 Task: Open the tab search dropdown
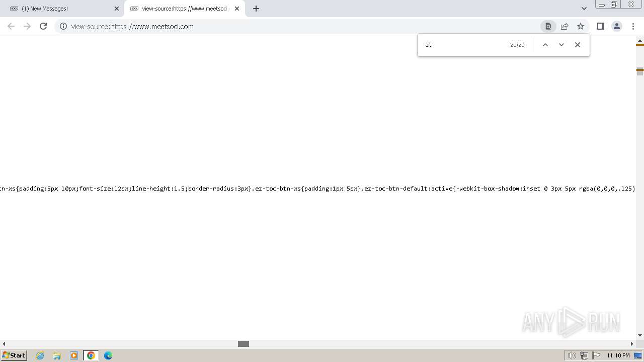coord(584,9)
